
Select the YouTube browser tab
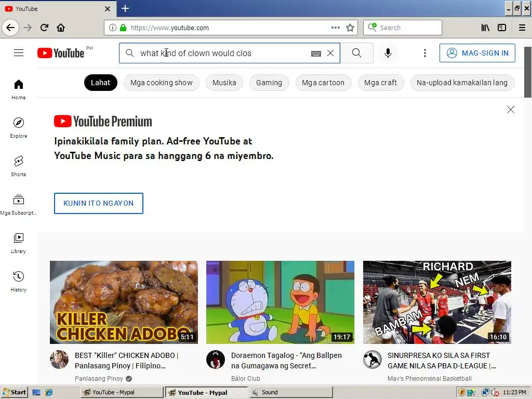58,9
